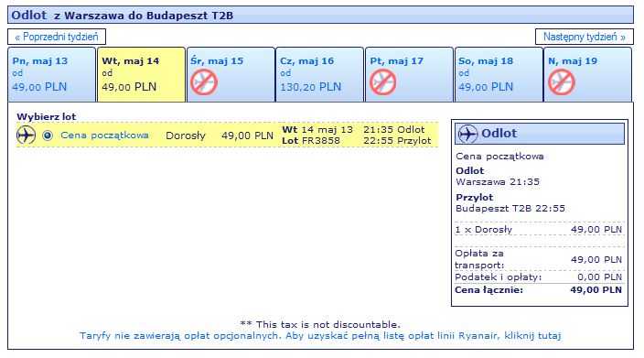The width and height of the screenshot is (644, 358).
Task: Click the next week button "Następny tydzień"
Action: click(584, 37)
